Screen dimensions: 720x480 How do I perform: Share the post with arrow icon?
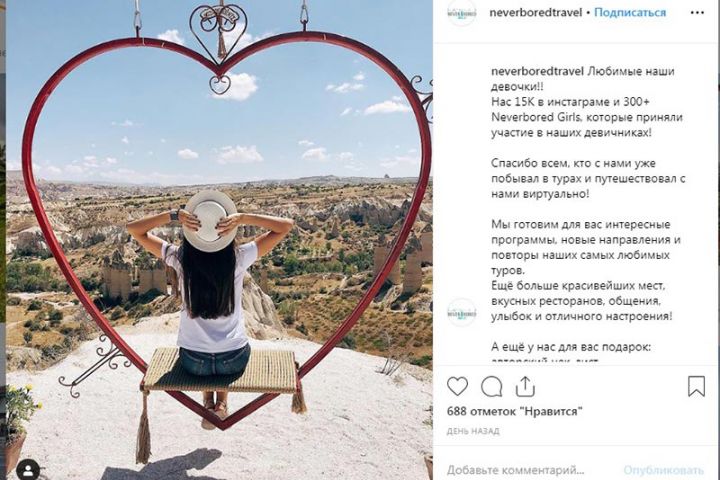(x=525, y=386)
